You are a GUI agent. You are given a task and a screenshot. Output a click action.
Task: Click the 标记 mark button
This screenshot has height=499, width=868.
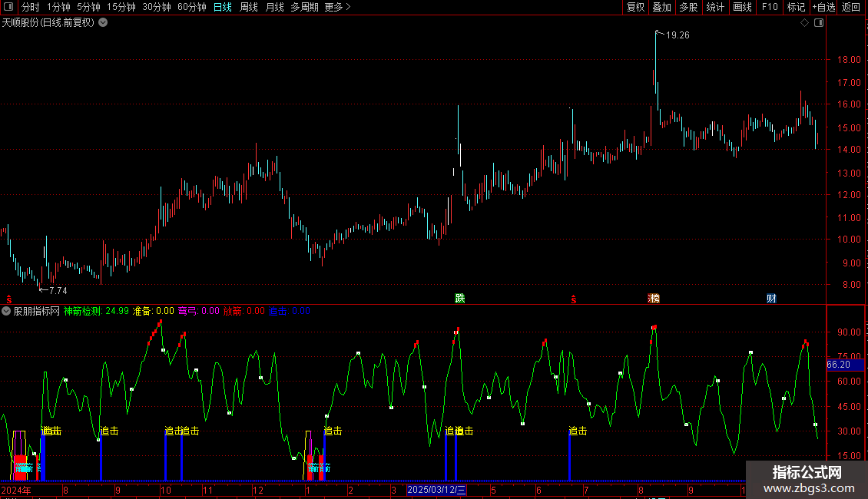[796, 7]
